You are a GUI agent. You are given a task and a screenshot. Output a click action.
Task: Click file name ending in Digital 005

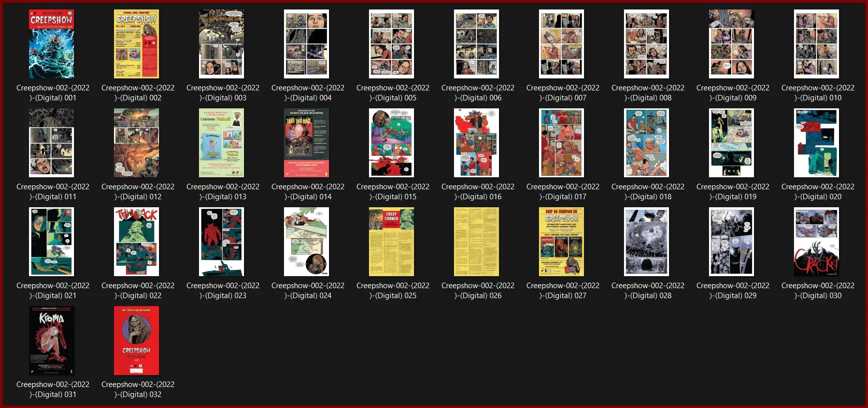click(x=393, y=93)
